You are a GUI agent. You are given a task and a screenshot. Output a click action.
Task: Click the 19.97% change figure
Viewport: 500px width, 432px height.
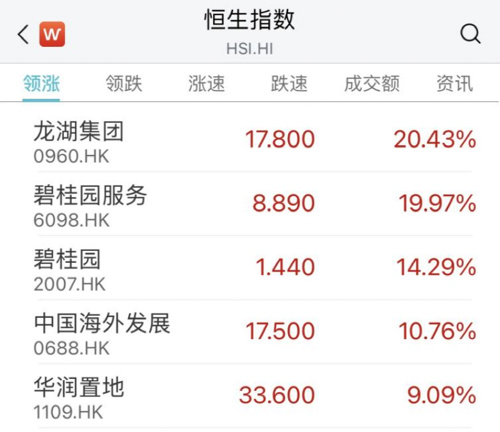pyautogui.click(x=437, y=203)
